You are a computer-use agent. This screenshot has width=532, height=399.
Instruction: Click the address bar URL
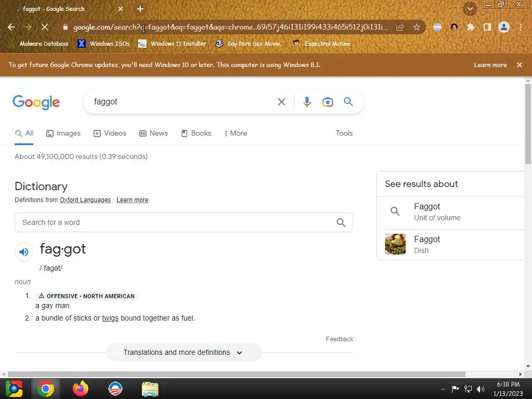[x=230, y=27]
